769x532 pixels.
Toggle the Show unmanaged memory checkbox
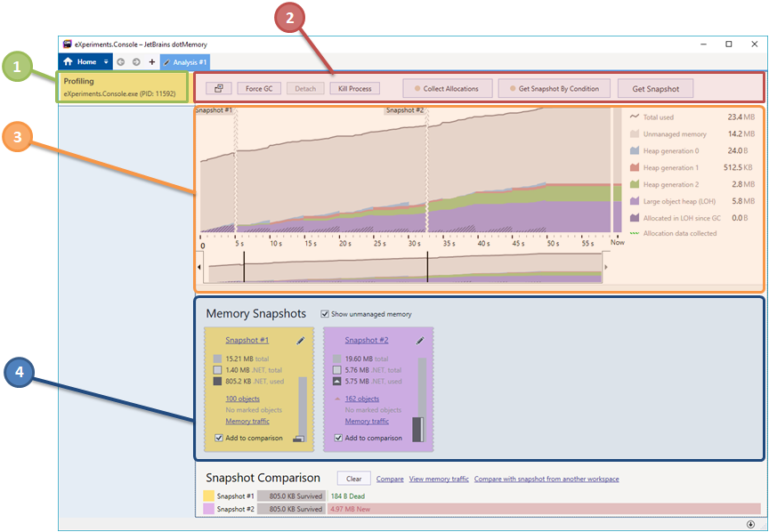(x=325, y=314)
